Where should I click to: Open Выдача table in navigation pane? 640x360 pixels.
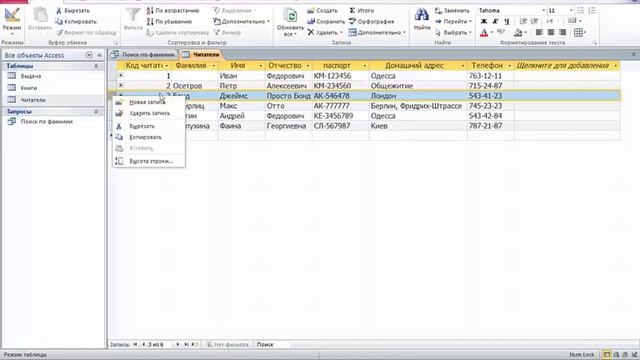click(31, 76)
